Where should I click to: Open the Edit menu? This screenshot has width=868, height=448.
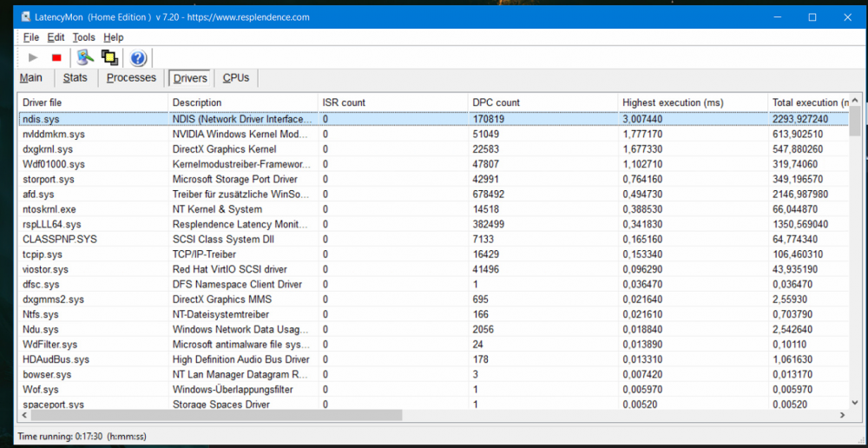(x=56, y=37)
